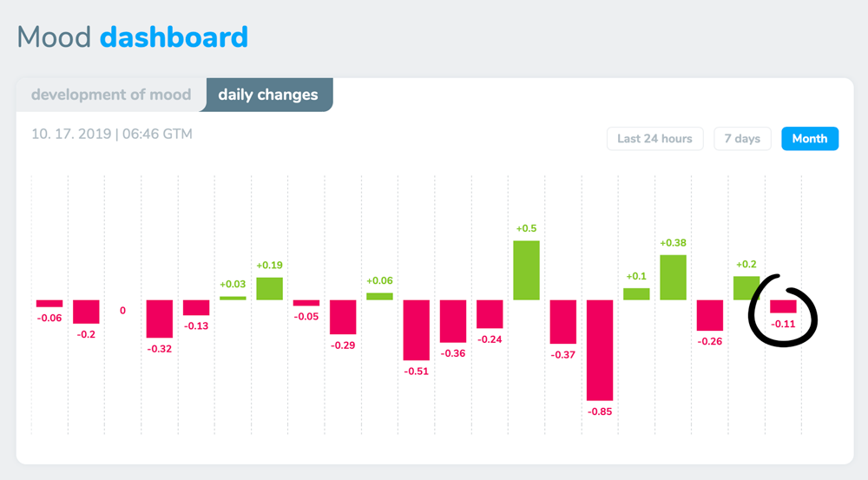Screen dimensions: 868x480
Task: Select the green +0.2 bar
Action: coord(746,288)
